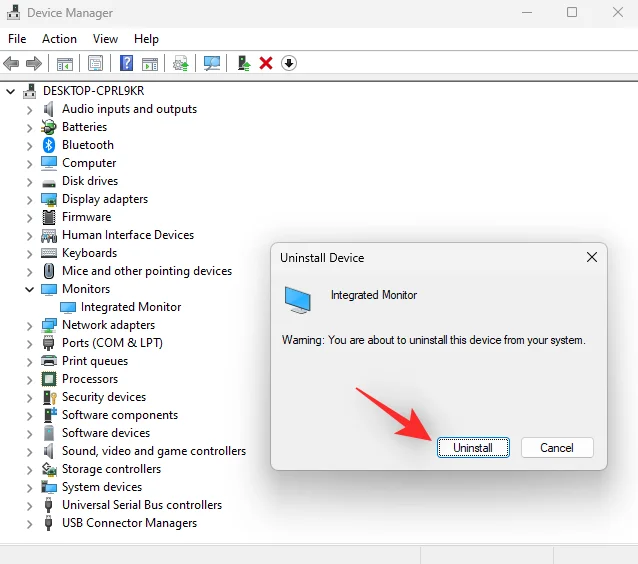638x564 pixels.
Task: Select Network adapters label
Action: (109, 325)
